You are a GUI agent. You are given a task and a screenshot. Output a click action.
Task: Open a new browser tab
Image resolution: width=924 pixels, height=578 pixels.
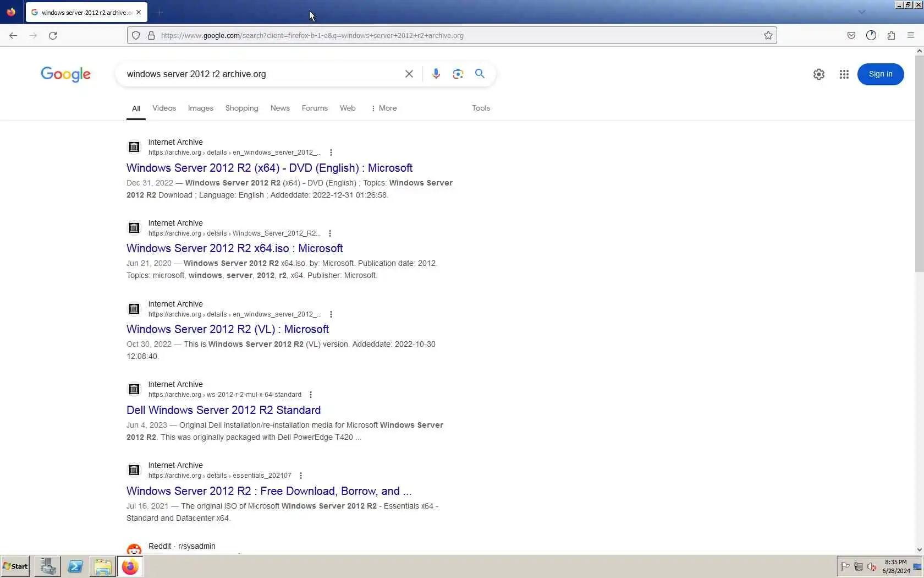pyautogui.click(x=159, y=12)
